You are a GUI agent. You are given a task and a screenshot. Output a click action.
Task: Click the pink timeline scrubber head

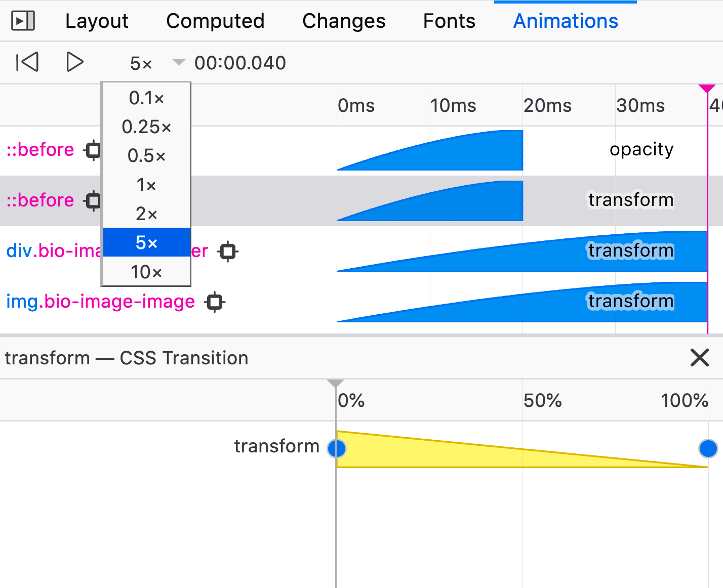click(x=707, y=89)
